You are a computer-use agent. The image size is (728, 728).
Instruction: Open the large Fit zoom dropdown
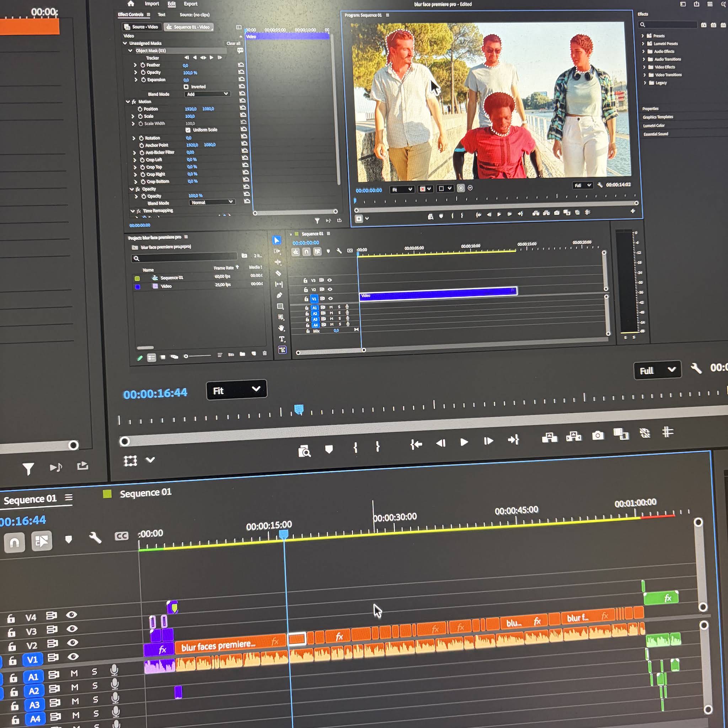237,390
